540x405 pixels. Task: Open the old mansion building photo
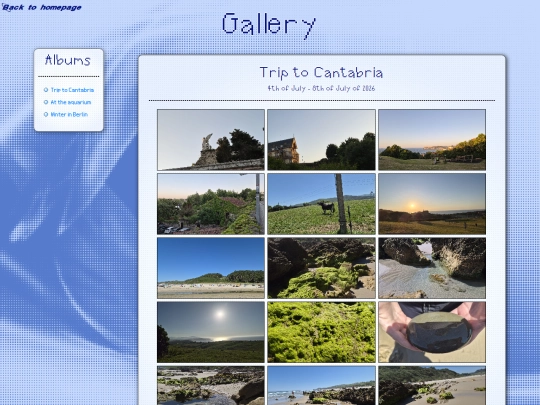321,140
